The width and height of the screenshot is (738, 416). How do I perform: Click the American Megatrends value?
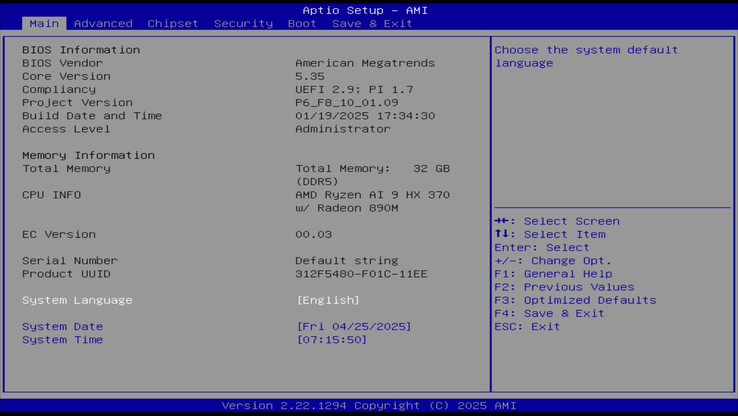pyautogui.click(x=365, y=63)
